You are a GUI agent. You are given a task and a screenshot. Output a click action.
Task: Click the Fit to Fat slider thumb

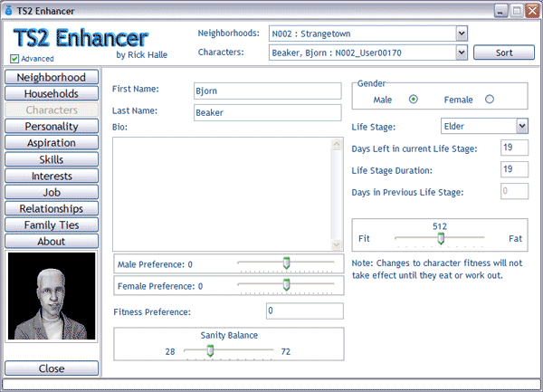441,238
